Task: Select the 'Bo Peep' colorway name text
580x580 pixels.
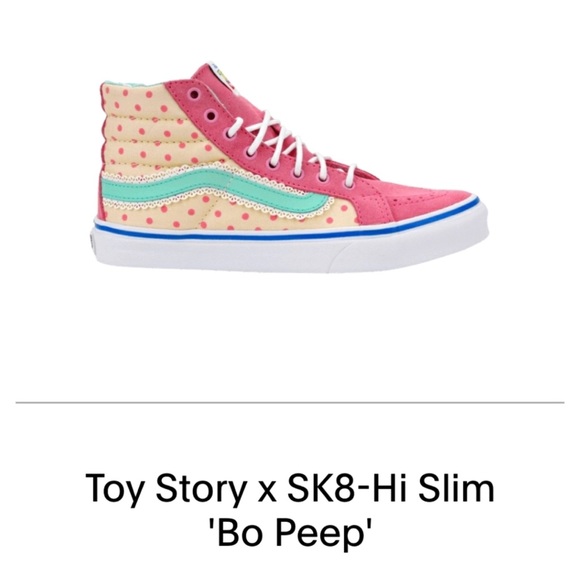Action: point(290,533)
